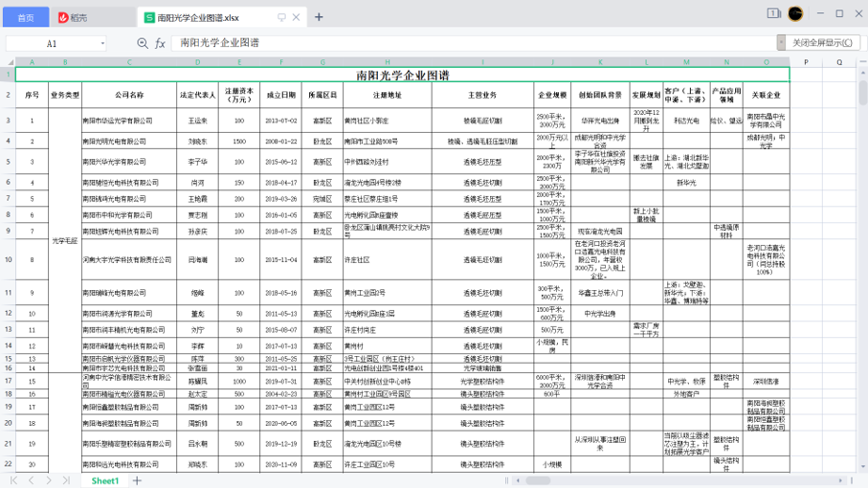Click the zoom magnifier icon beside formula bar
Image resolution: width=868 pixels, height=488 pixels.
click(x=142, y=43)
